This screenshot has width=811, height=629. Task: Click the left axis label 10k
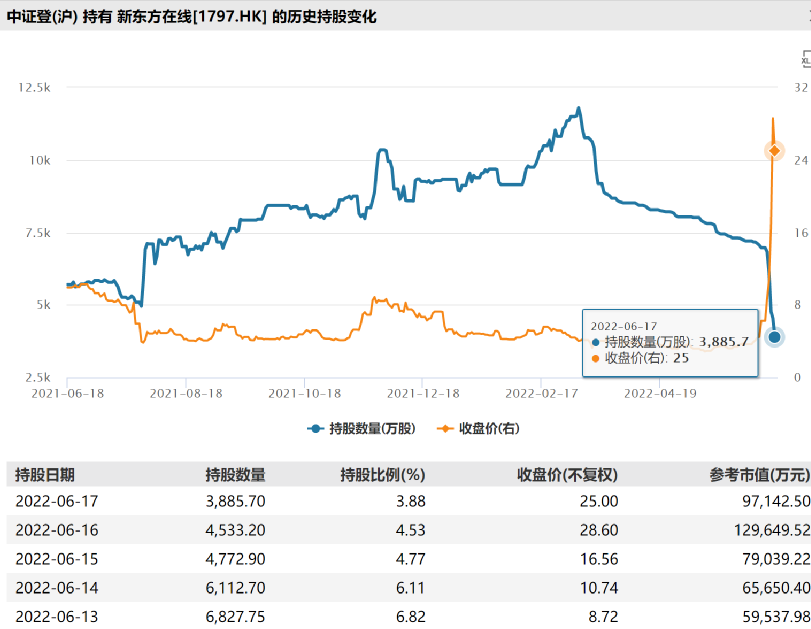coord(40,160)
